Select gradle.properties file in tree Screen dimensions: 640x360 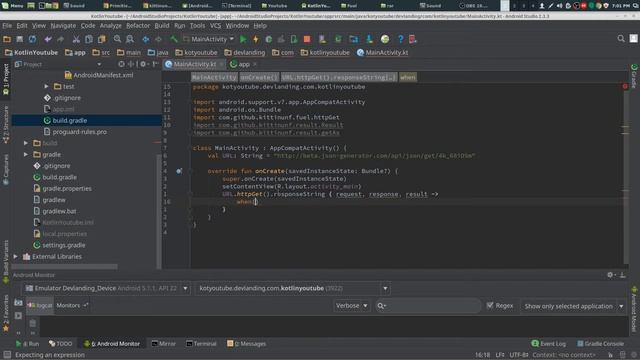coord(62,189)
